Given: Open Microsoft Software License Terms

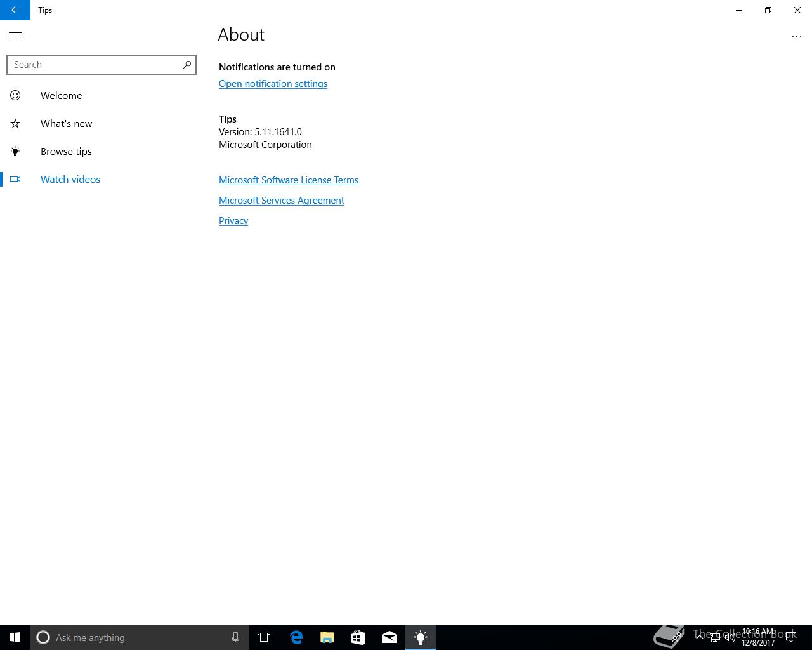Looking at the screenshot, I should [x=289, y=180].
